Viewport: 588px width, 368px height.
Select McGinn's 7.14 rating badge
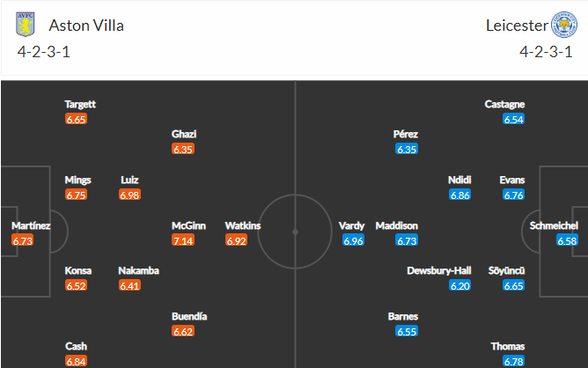click(183, 240)
